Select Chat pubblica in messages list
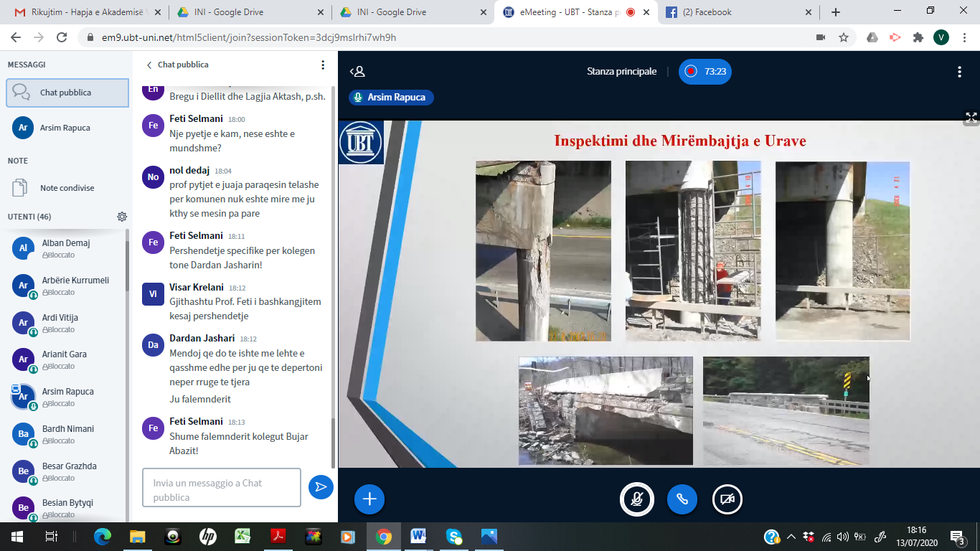Viewport: 980px width, 551px height. click(x=67, y=93)
